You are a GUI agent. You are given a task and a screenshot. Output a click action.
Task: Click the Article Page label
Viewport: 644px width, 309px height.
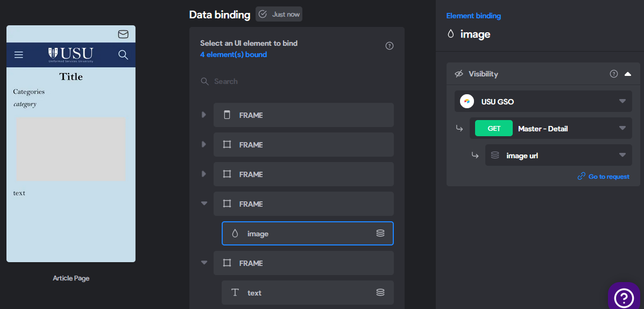(x=71, y=278)
